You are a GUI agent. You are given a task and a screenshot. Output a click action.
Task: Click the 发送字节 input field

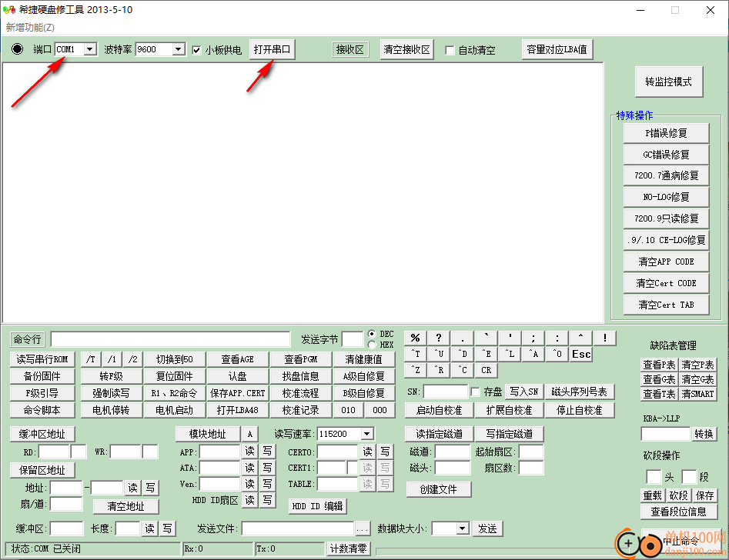(353, 339)
